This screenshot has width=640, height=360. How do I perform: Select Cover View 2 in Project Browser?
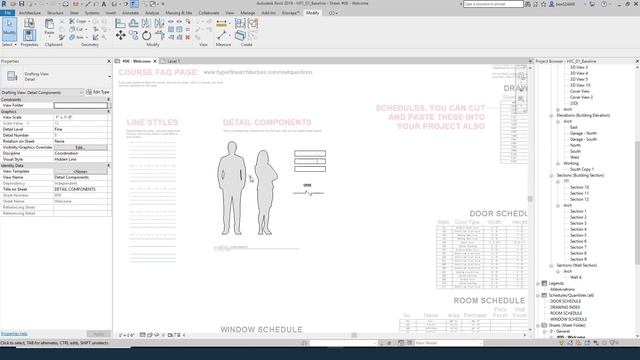(581, 98)
